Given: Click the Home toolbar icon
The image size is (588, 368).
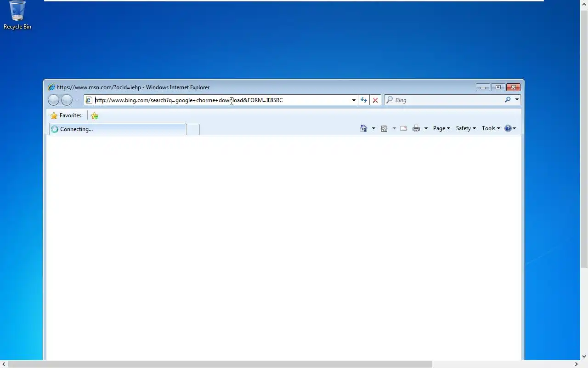Looking at the screenshot, I should click(x=364, y=128).
